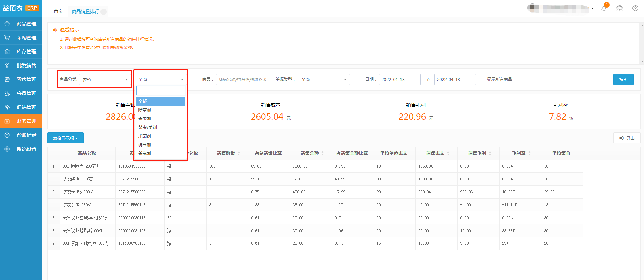Click the 系统设置 gear icon
The image size is (644, 280).
pyautogui.click(x=7, y=149)
